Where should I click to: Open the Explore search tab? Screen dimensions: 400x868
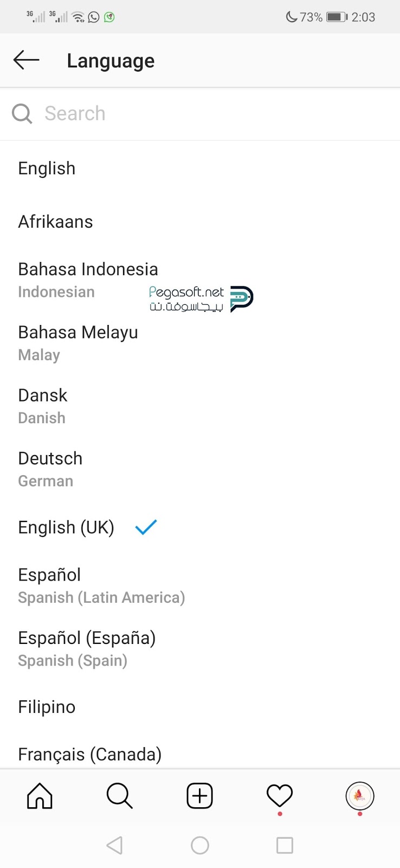point(120,796)
